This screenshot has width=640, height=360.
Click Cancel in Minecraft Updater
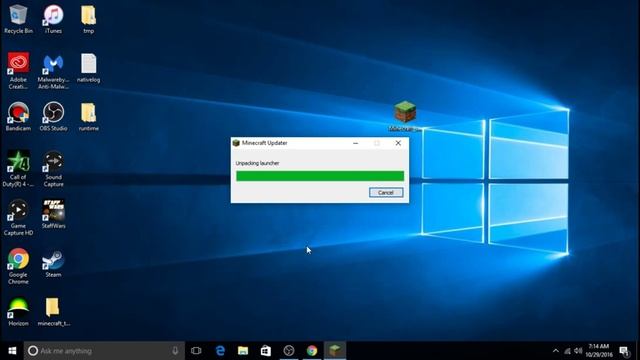click(386, 193)
